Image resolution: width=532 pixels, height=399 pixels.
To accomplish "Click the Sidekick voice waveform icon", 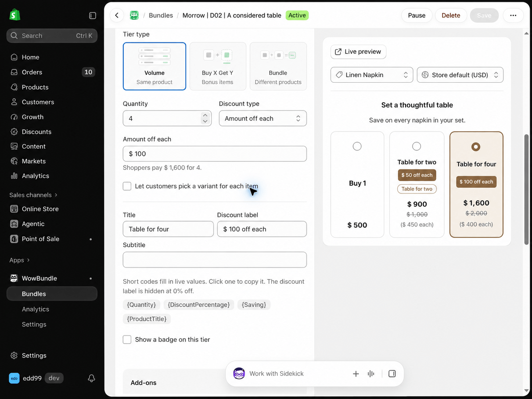I will [371, 374].
